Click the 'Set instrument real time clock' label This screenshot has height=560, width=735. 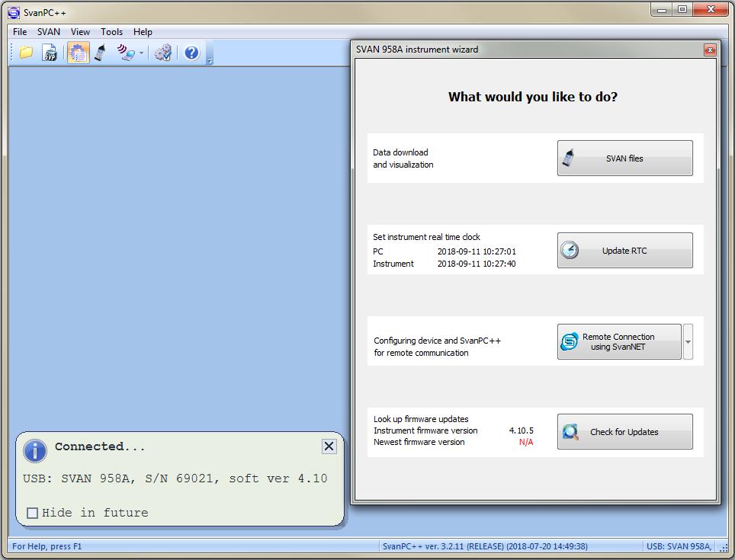pos(426,237)
